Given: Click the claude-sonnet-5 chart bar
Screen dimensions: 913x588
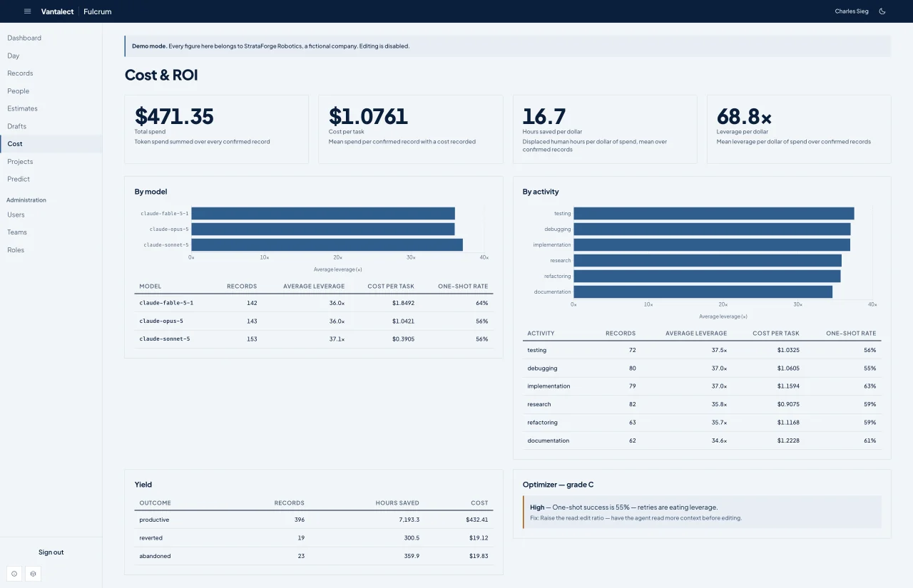Looking at the screenshot, I should (x=327, y=244).
